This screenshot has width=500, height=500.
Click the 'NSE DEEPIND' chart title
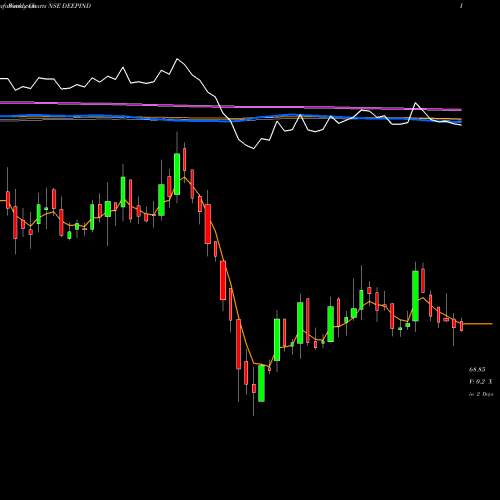tap(70, 6)
